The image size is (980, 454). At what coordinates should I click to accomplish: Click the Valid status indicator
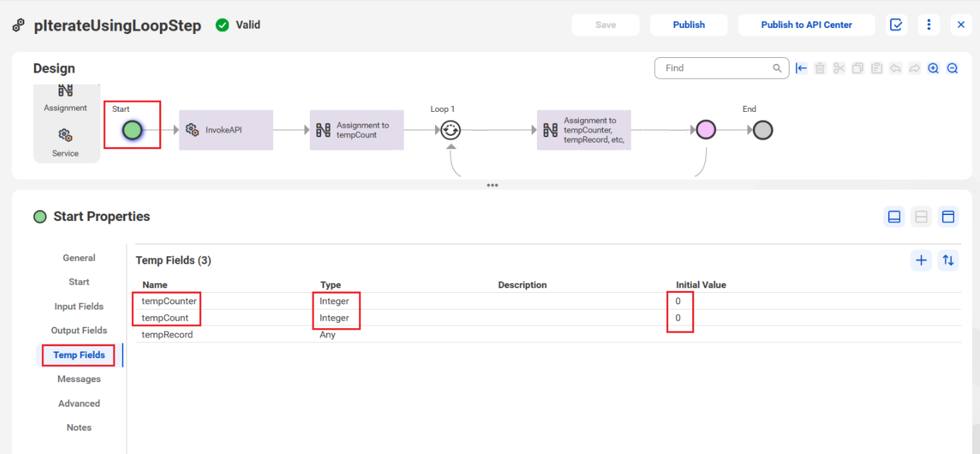point(238,25)
